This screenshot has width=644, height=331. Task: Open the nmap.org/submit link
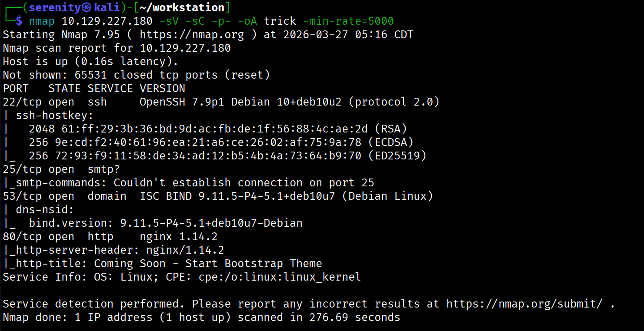[524, 304]
